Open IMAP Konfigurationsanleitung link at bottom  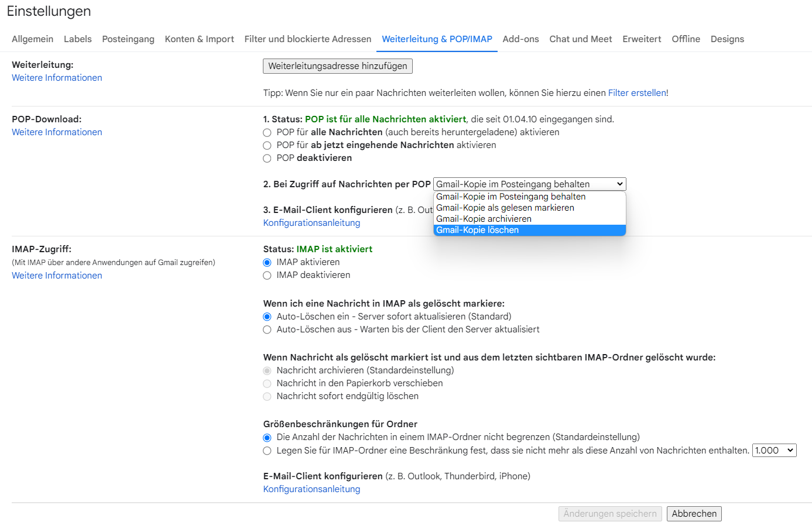[x=311, y=489]
